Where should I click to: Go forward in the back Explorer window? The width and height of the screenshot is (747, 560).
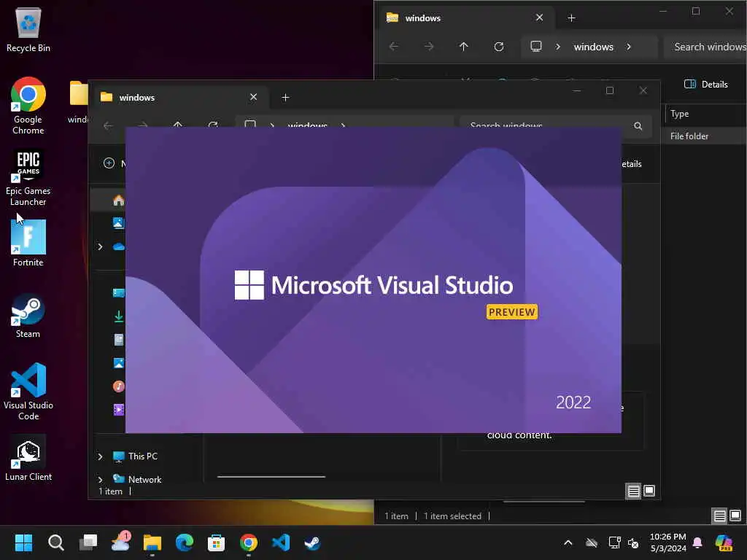(429, 46)
